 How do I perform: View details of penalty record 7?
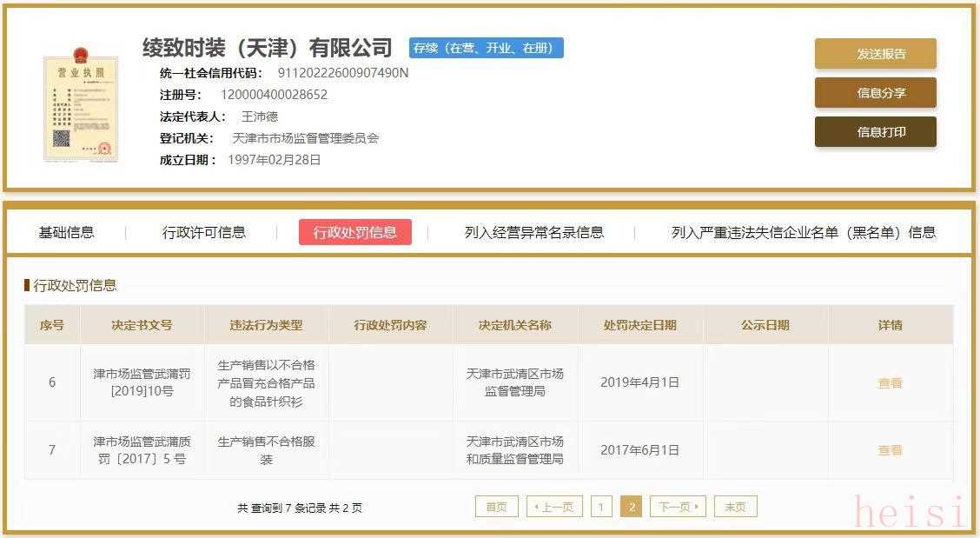(x=890, y=450)
